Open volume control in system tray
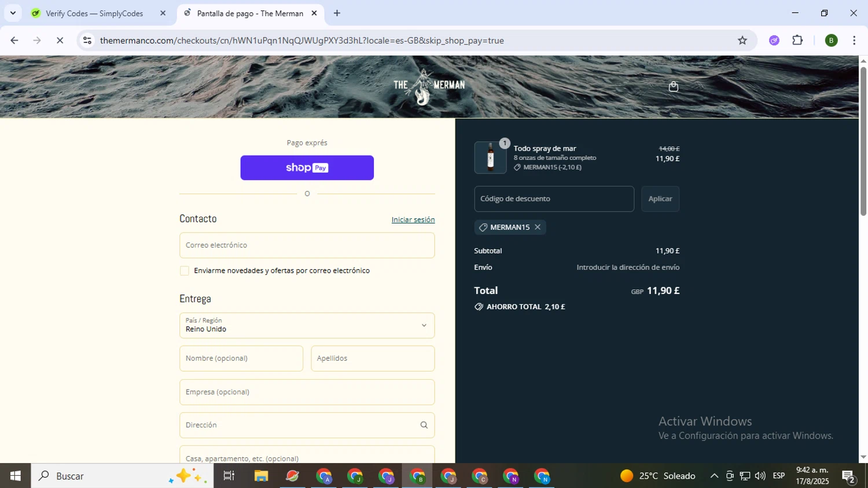The width and height of the screenshot is (868, 488). (760, 476)
